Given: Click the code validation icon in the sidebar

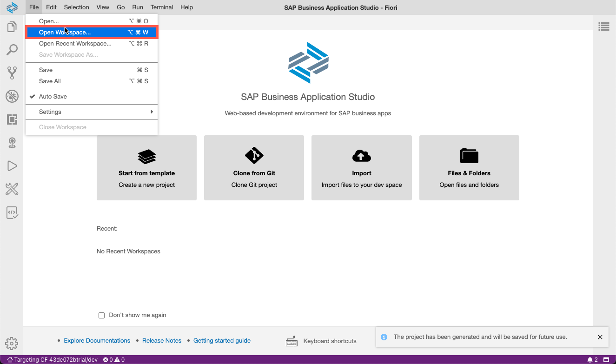Looking at the screenshot, I should [x=12, y=212].
